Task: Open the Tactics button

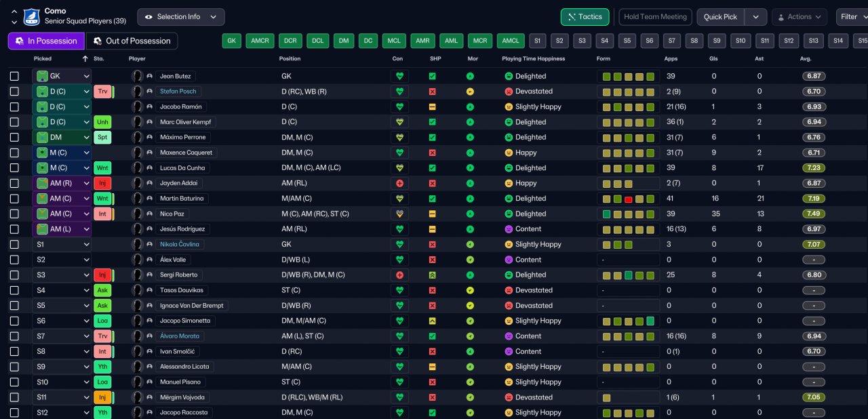Action: [x=585, y=17]
